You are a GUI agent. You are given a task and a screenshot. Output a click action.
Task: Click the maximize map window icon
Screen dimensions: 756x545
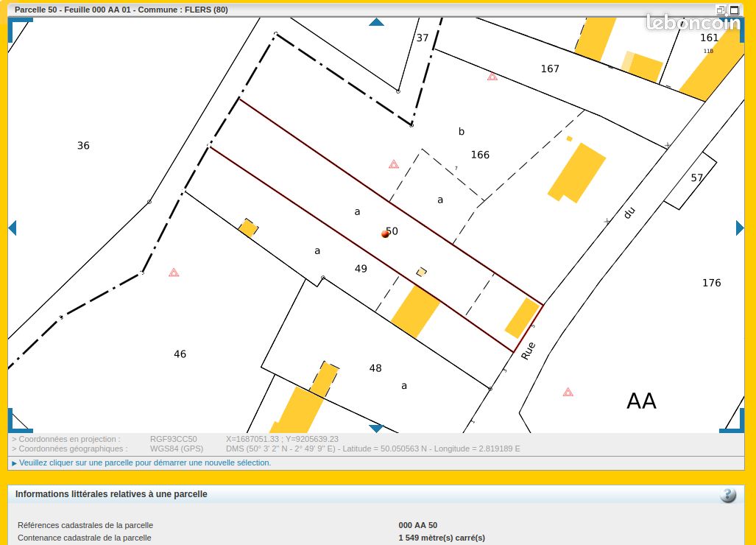pos(735,10)
